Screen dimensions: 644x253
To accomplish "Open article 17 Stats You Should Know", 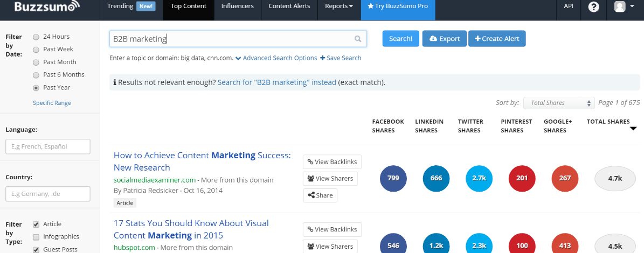I will click(x=191, y=229).
